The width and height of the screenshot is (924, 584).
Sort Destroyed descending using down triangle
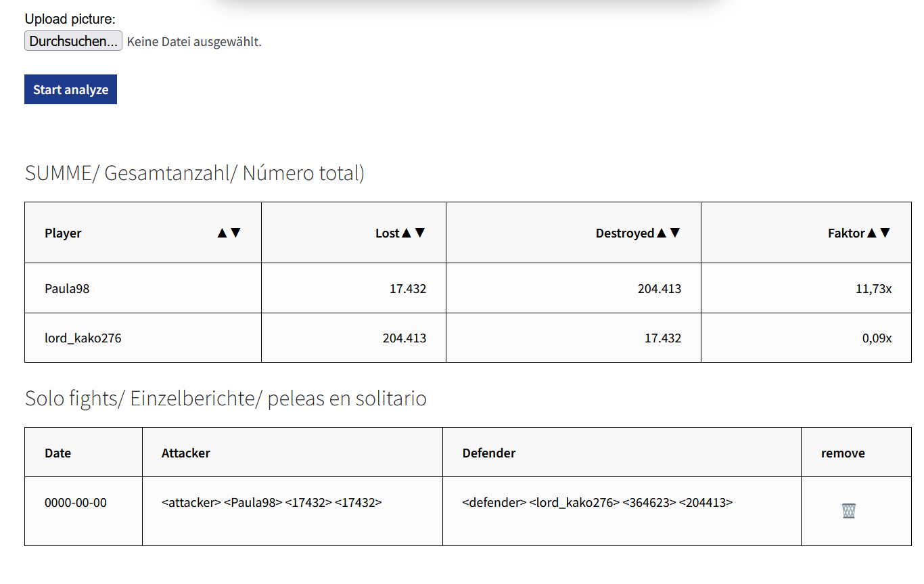(674, 233)
